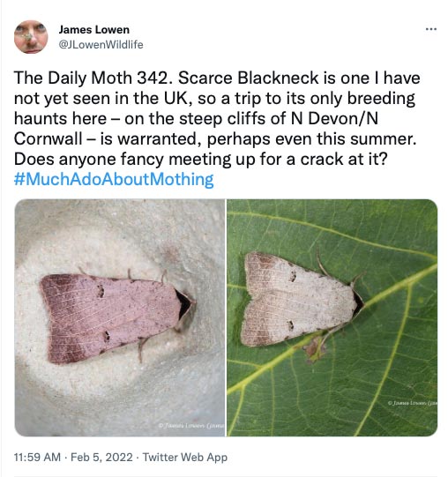448x477 pixels.
Task: Open the #MuchAdoAboutMothing hashtag
Action: tap(114, 179)
